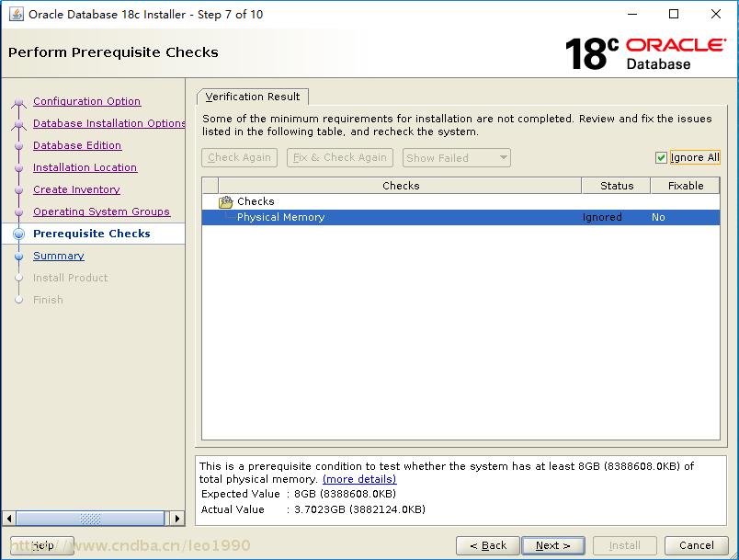Viewport: 739px width, 560px height.
Task: Select the Prerequisite Checks step
Action: [91, 234]
